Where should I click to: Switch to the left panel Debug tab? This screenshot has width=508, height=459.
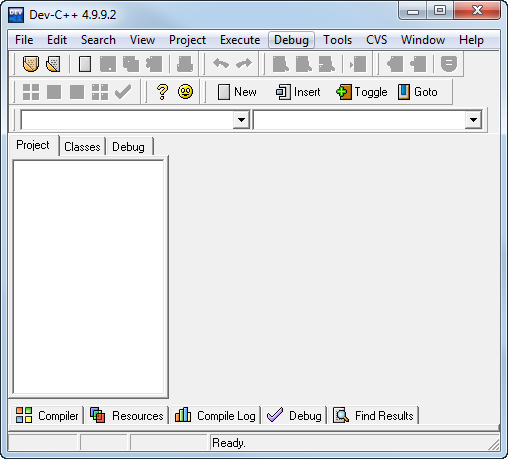[129, 147]
